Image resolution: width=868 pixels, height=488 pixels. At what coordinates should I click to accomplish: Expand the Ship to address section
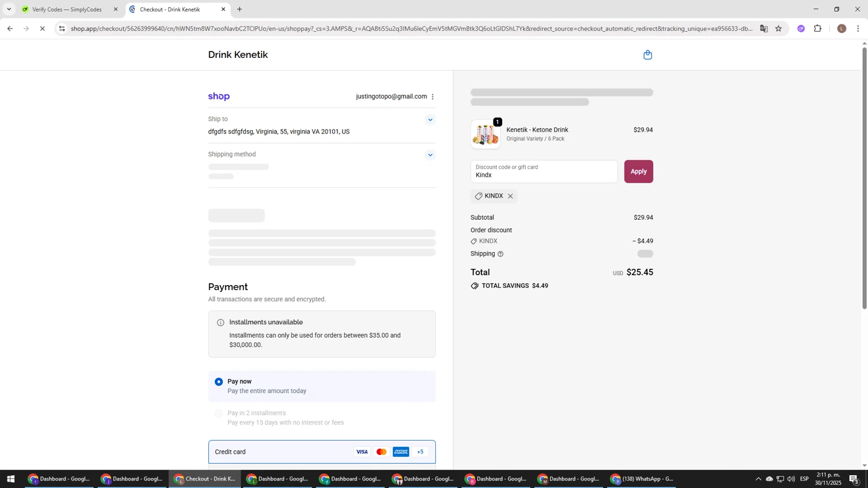click(x=430, y=120)
